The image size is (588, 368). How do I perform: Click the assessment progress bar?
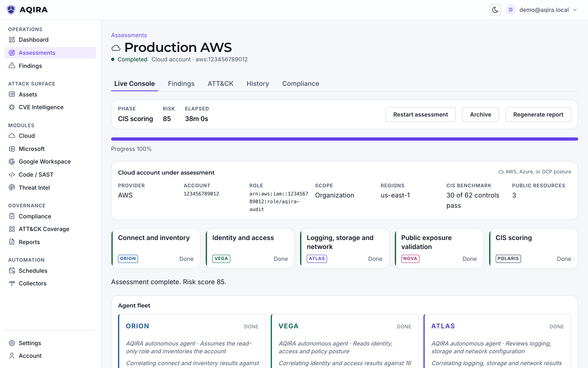[x=345, y=139]
